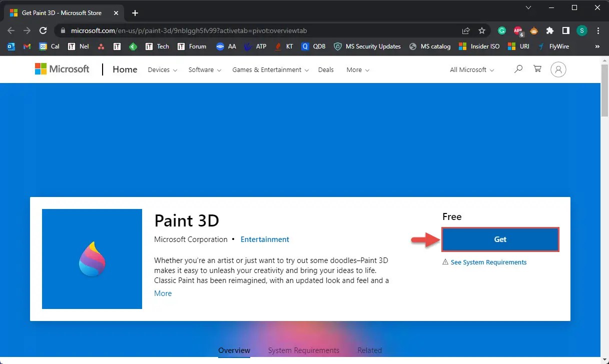Viewport: 609px width, 364px height.
Task: Expand the Devices dropdown
Action: [x=162, y=70]
